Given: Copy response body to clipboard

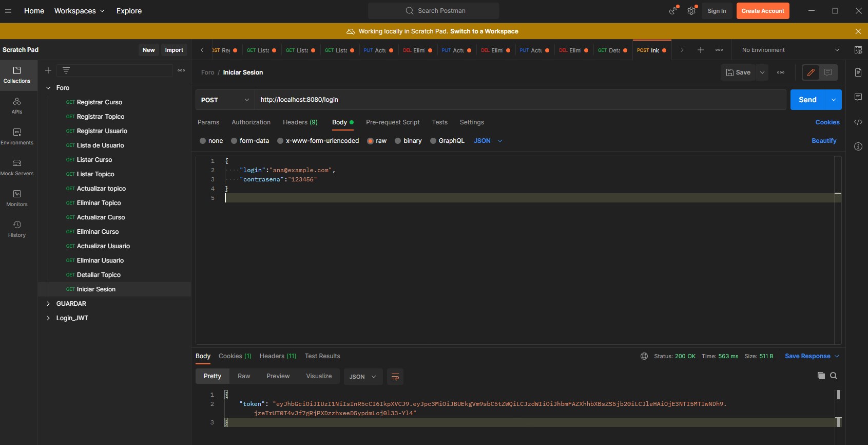Looking at the screenshot, I should pos(821,376).
